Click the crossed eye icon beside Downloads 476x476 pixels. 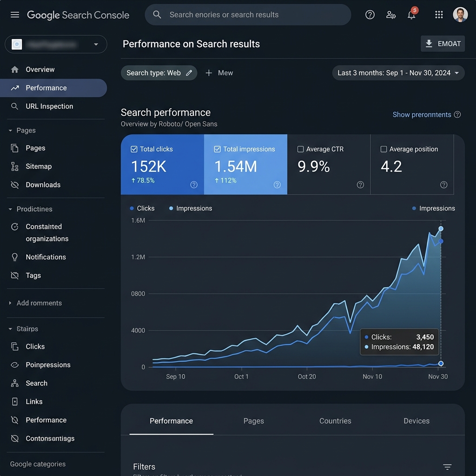coord(14,185)
